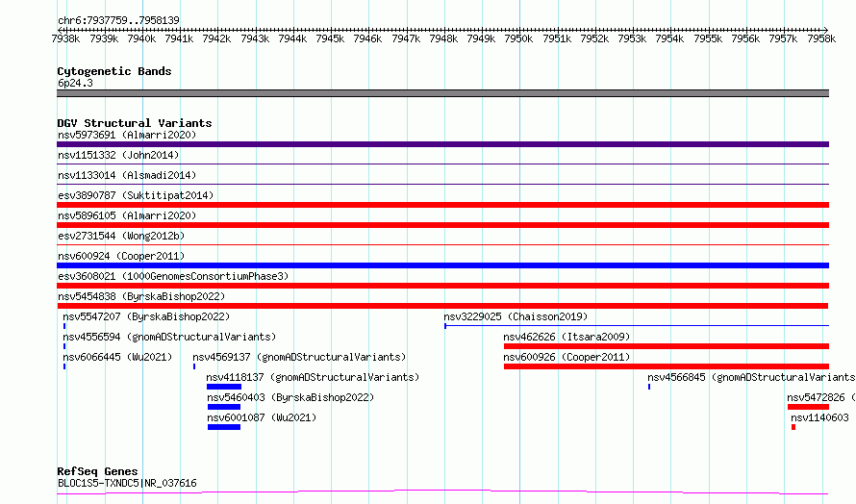
Task: Click the 7938k ruler label
Action: 65,38
